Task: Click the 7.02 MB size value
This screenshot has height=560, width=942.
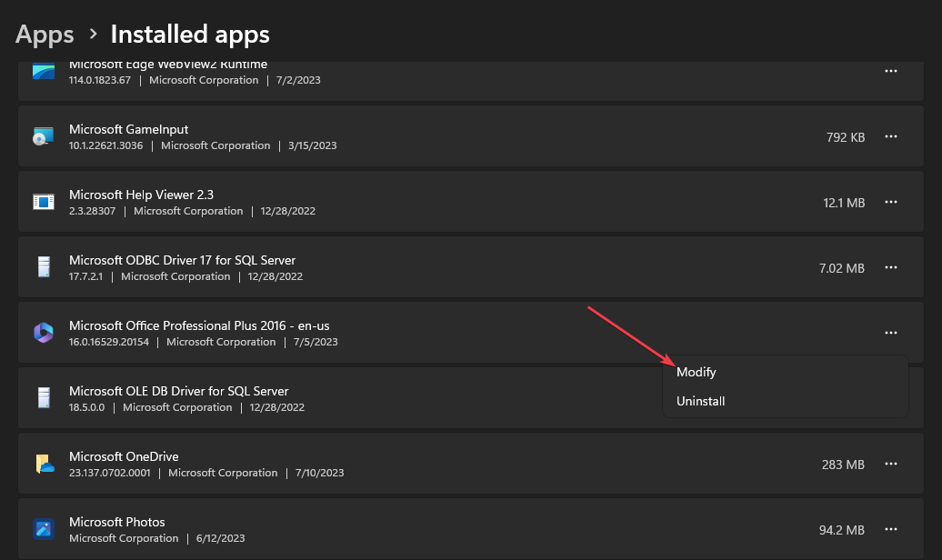Action: (x=842, y=268)
